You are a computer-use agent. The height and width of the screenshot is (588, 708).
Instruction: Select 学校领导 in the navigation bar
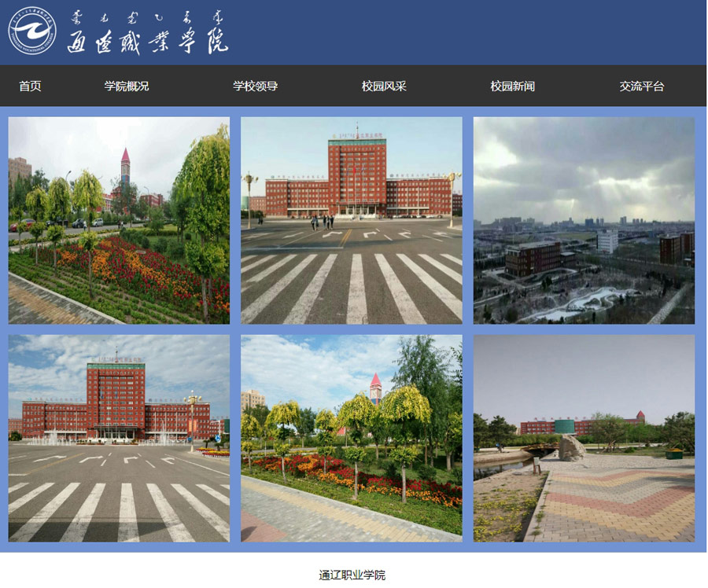tap(255, 86)
